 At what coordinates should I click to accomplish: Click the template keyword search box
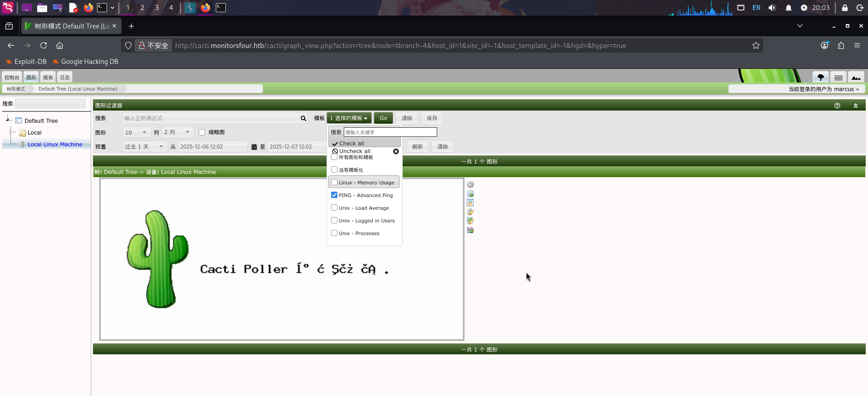(x=390, y=132)
